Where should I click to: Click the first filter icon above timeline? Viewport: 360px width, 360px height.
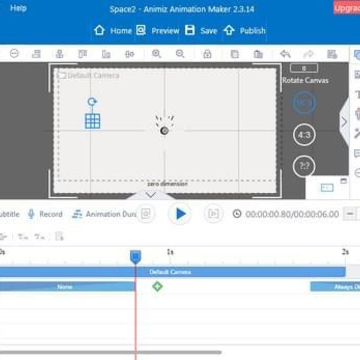[23, 237]
